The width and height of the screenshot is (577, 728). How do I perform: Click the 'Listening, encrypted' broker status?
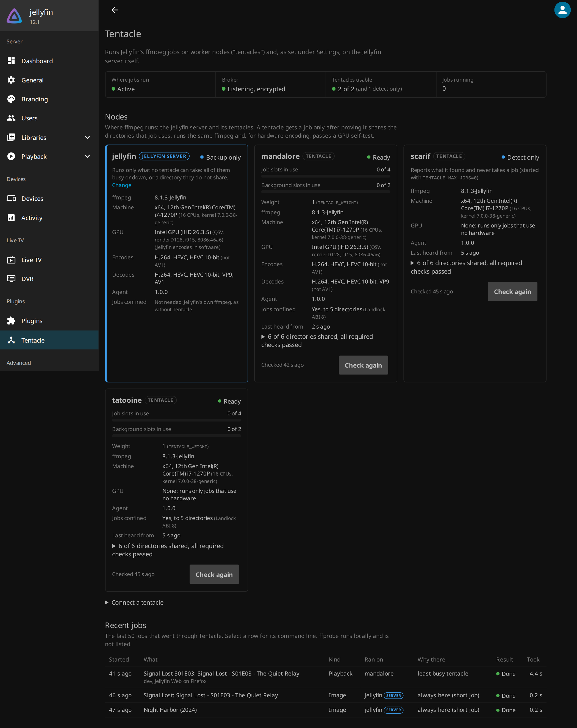pos(254,89)
